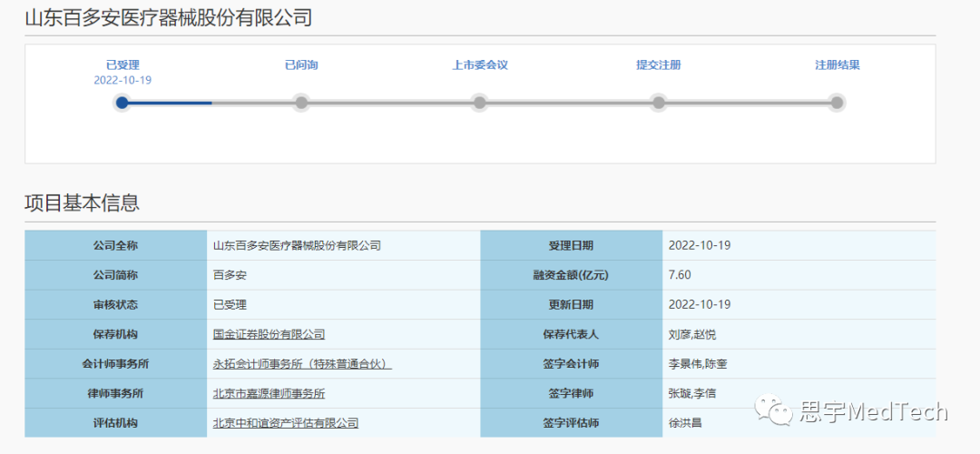Click the 融资金额(亿元) label cell

[x=572, y=275]
